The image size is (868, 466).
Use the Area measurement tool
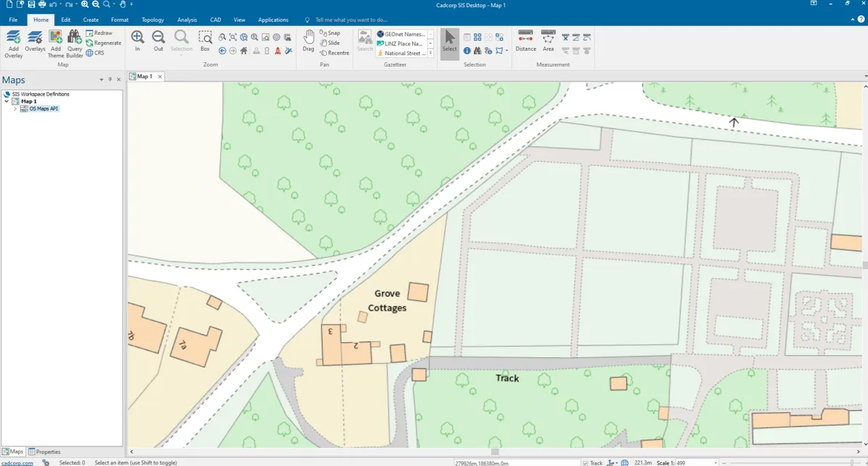click(548, 43)
